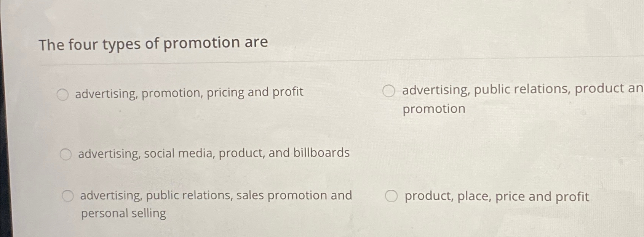Choose the answer mentioning personal selling
Image resolution: width=644 pixels, height=237 pixels.
pos(216,196)
